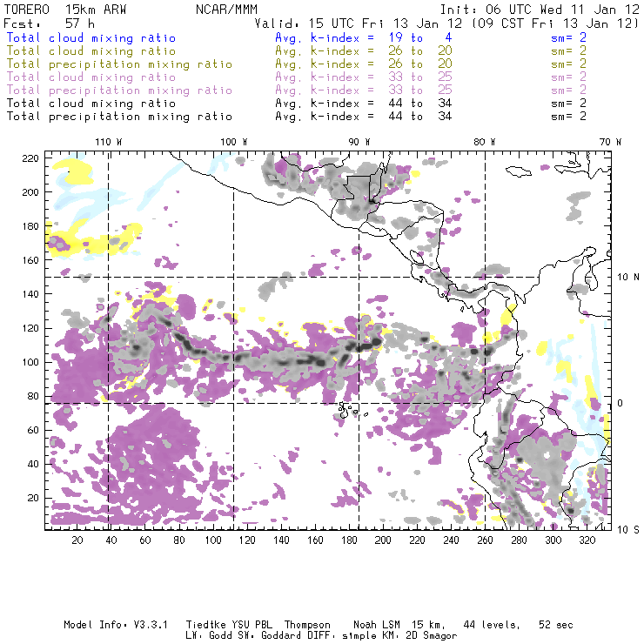
Task: Click the 'Avg. k-index = 19 to 4' text
Action: (364, 38)
